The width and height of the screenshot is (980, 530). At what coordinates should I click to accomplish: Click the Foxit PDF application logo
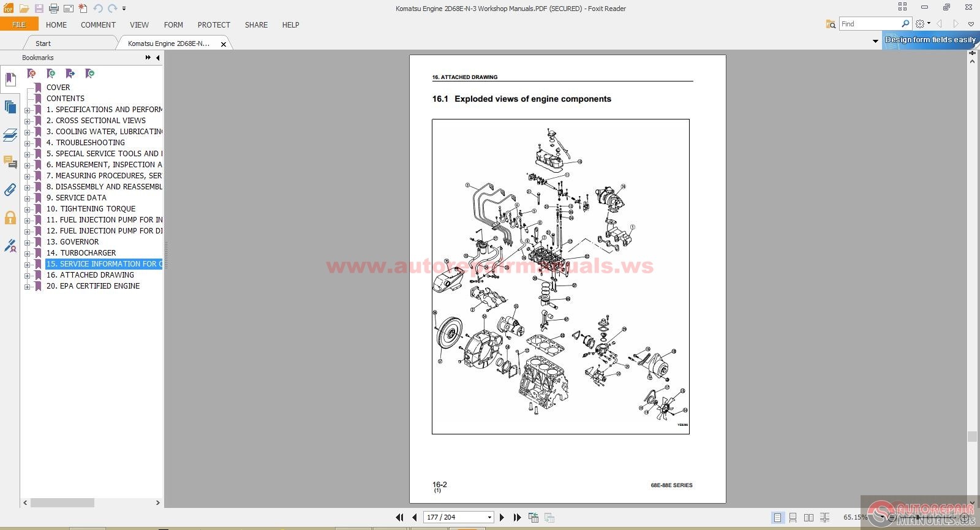(x=9, y=9)
